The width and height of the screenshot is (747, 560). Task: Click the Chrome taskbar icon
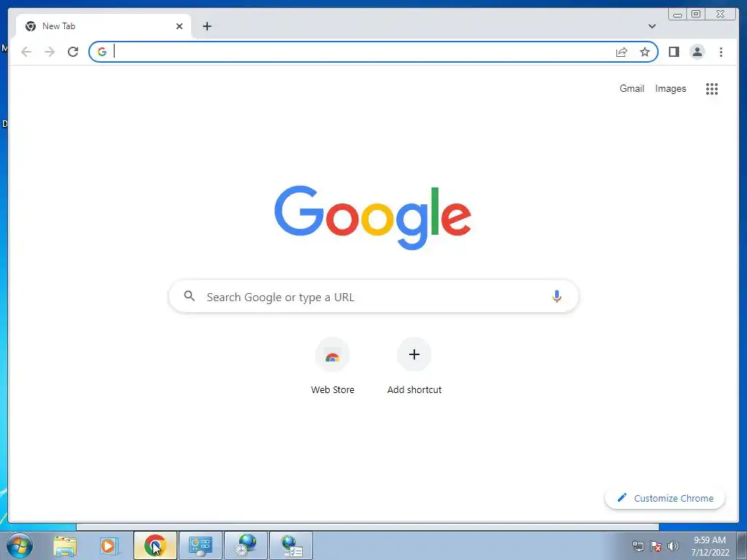click(x=155, y=545)
